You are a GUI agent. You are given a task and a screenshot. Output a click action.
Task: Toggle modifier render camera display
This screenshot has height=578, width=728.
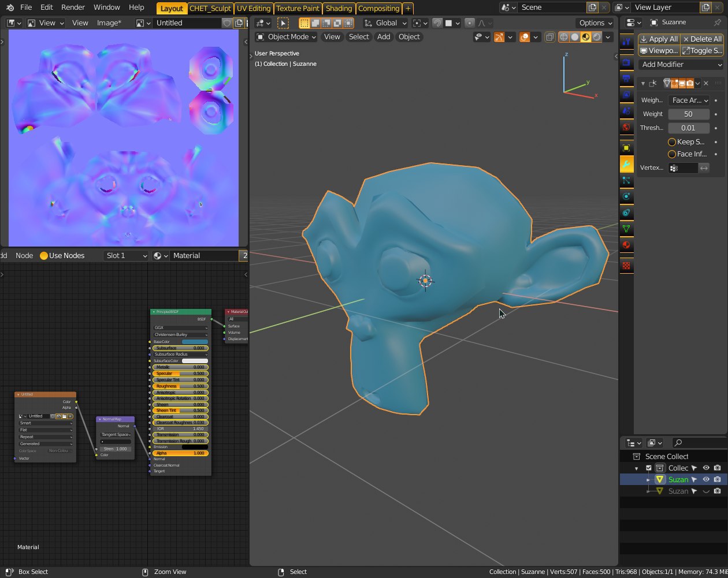(690, 83)
